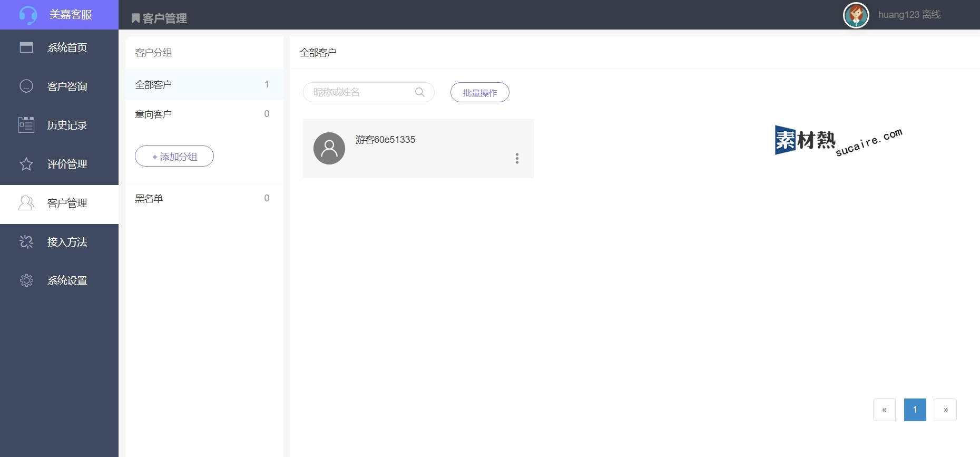Click the 接入方法 link icon
Image resolution: width=980 pixels, height=457 pixels.
(26, 242)
